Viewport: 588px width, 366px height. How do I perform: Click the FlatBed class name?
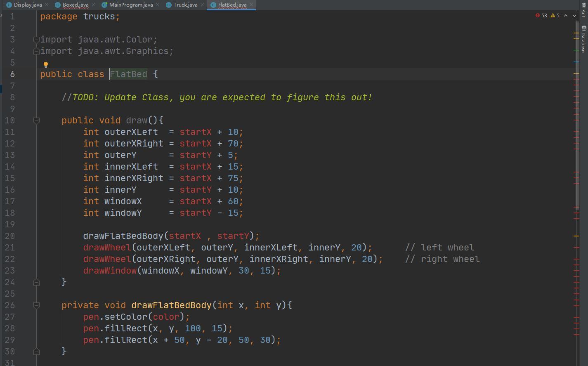point(128,74)
